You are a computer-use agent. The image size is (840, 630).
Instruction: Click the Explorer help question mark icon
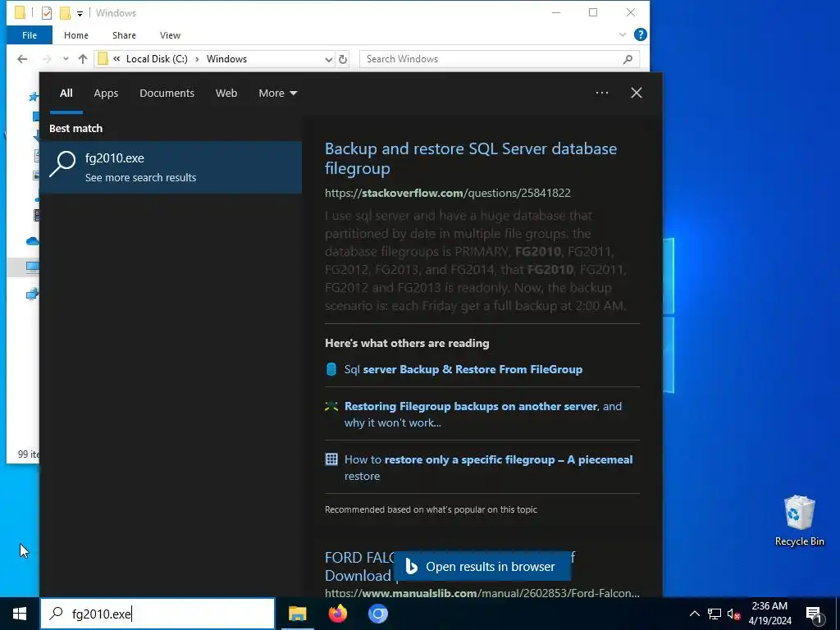pyautogui.click(x=640, y=34)
